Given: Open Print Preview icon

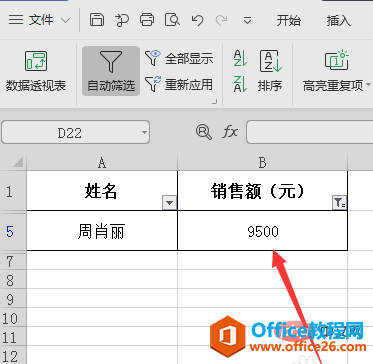Looking at the screenshot, I should pyautogui.click(x=172, y=20).
